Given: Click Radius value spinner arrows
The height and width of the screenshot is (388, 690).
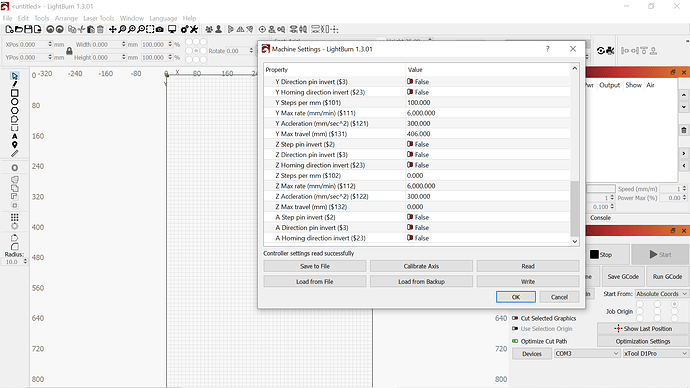Looking at the screenshot, I should pyautogui.click(x=25, y=261).
